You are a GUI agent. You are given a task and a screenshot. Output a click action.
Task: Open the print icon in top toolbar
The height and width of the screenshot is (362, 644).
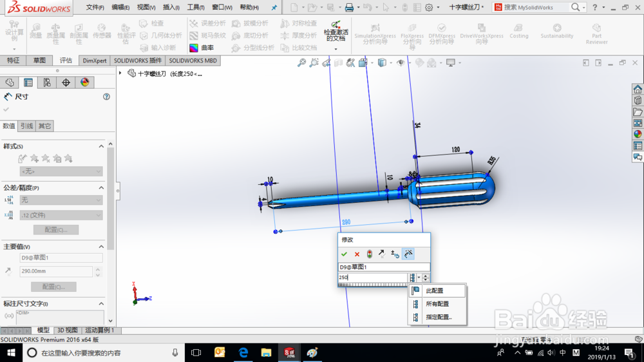[x=349, y=7]
